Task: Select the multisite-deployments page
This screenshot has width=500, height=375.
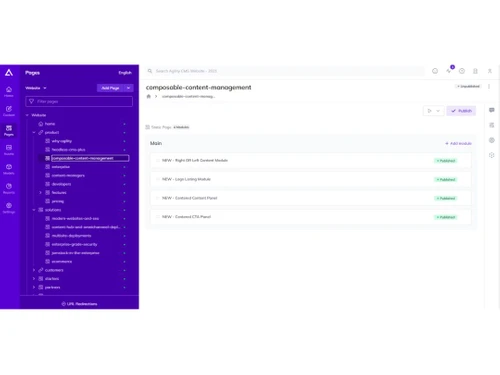Action: coord(71,236)
